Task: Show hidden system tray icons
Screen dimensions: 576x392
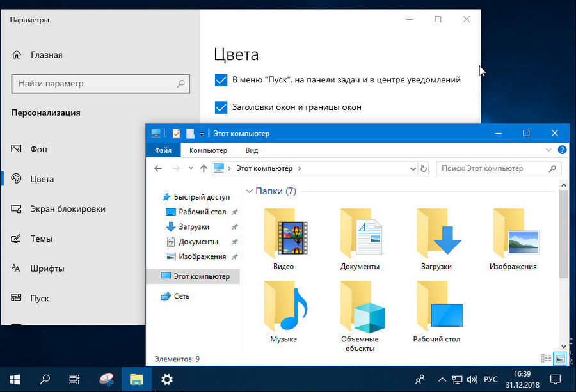Action: pos(442,379)
